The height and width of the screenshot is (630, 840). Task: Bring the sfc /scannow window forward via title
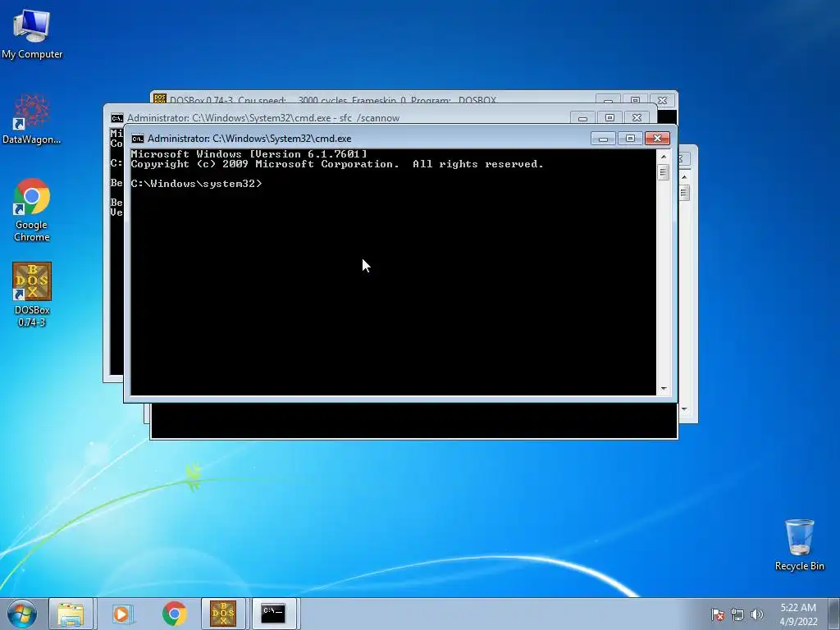(263, 118)
